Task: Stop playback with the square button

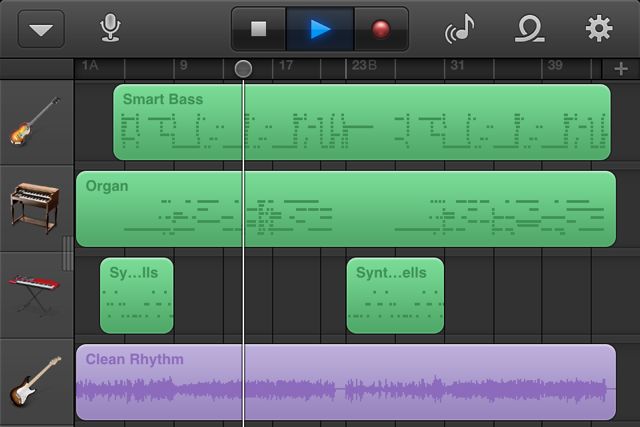Action: (x=259, y=29)
